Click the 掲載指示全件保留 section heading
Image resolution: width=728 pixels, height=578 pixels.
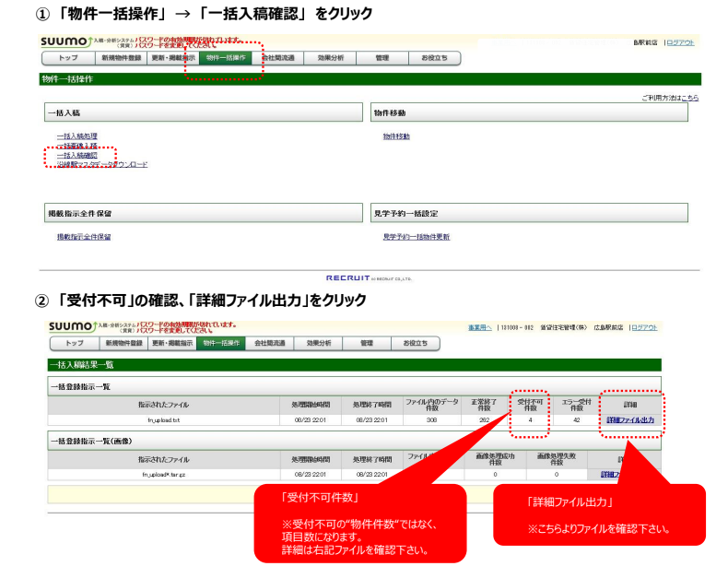pos(204,213)
